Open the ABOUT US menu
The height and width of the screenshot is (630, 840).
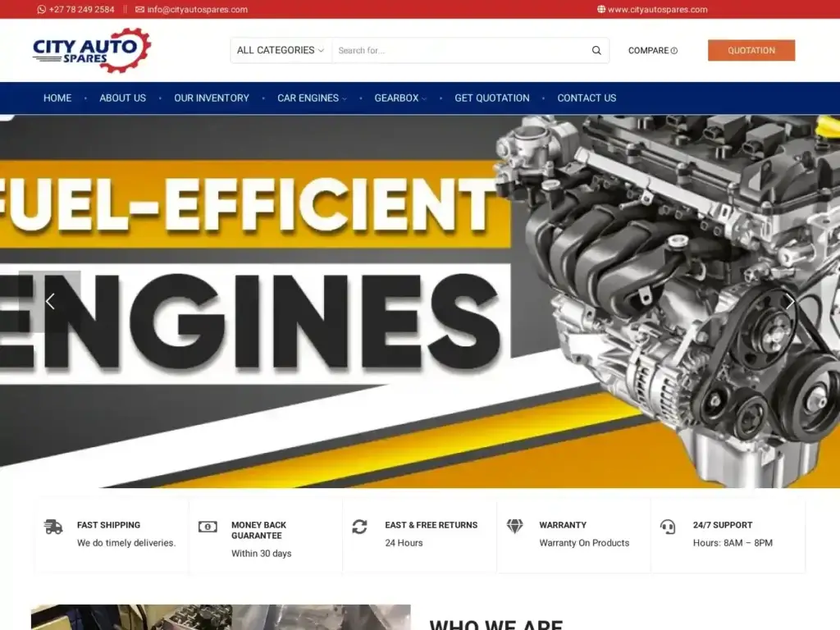coord(122,98)
